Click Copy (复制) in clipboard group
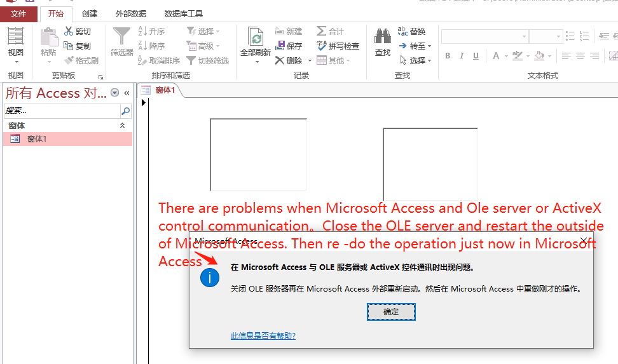618x364 pixels. (78, 46)
